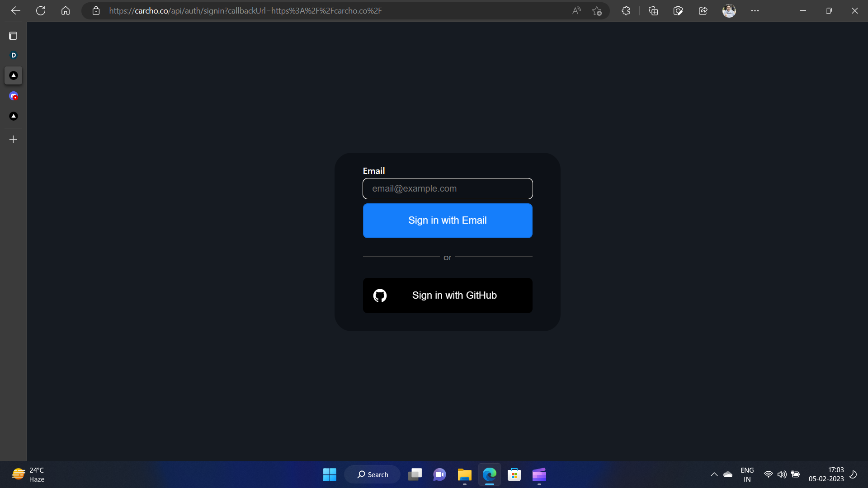The image size is (868, 488).
Task: Open the volume control in system tray
Action: point(782,474)
